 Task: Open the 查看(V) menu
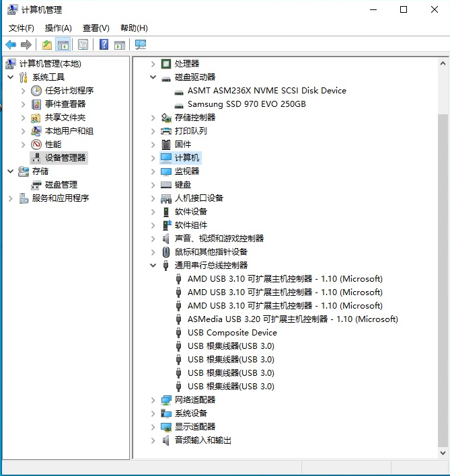96,28
